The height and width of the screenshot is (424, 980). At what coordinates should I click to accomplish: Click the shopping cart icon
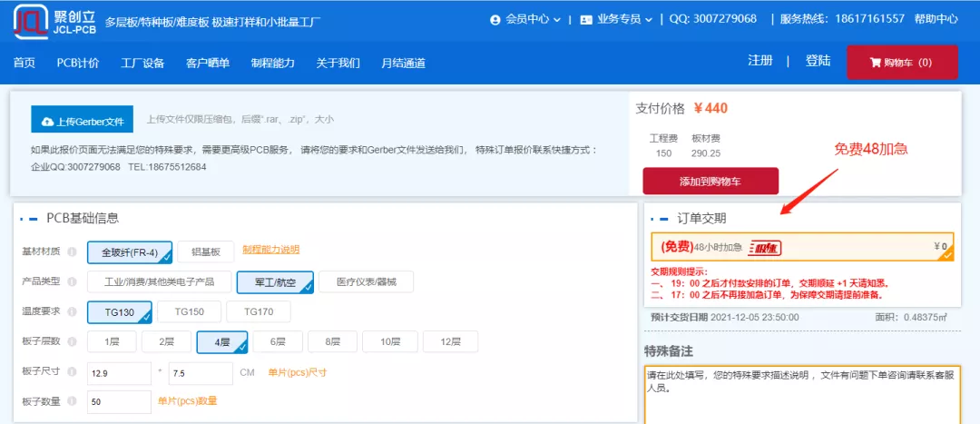click(x=875, y=63)
